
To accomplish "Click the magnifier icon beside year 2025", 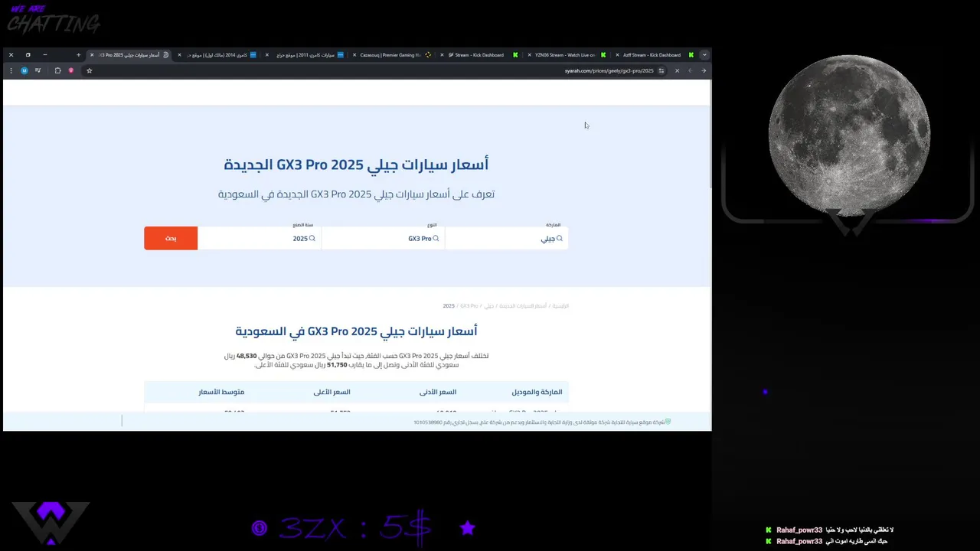I will [312, 238].
